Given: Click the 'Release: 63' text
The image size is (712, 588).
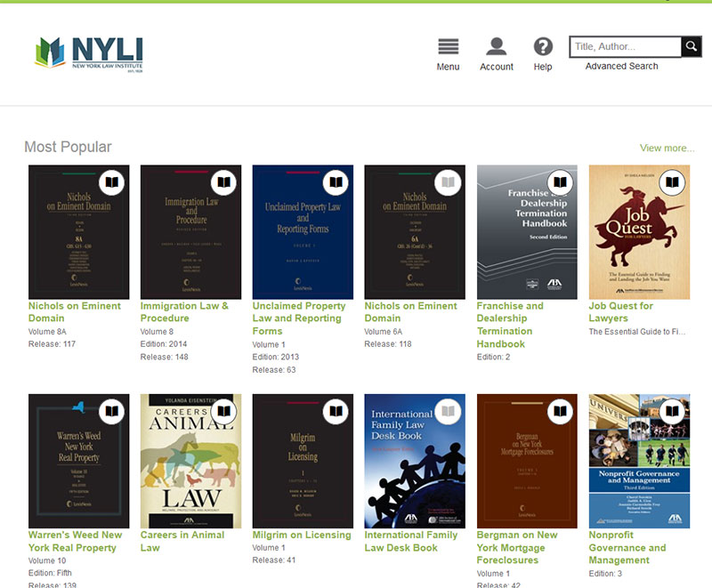Looking at the screenshot, I should click(x=274, y=370).
